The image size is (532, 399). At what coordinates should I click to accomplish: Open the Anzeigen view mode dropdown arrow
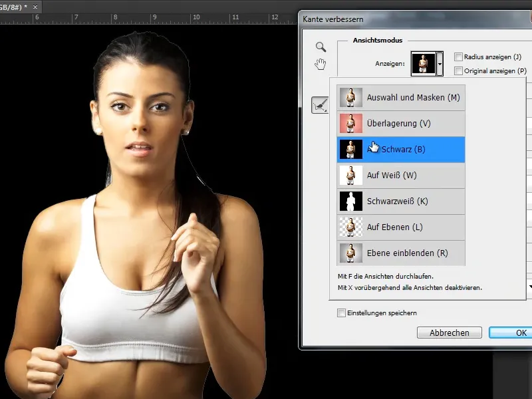click(x=440, y=63)
